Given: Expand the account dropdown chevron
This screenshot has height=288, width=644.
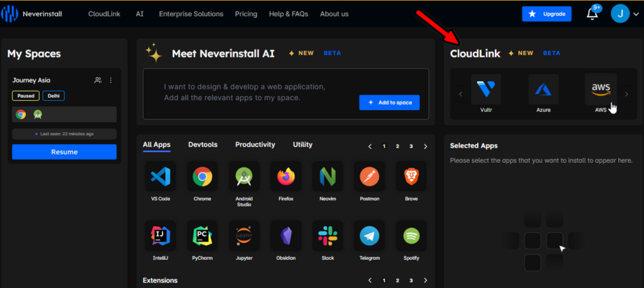Looking at the screenshot, I should tap(636, 14).
